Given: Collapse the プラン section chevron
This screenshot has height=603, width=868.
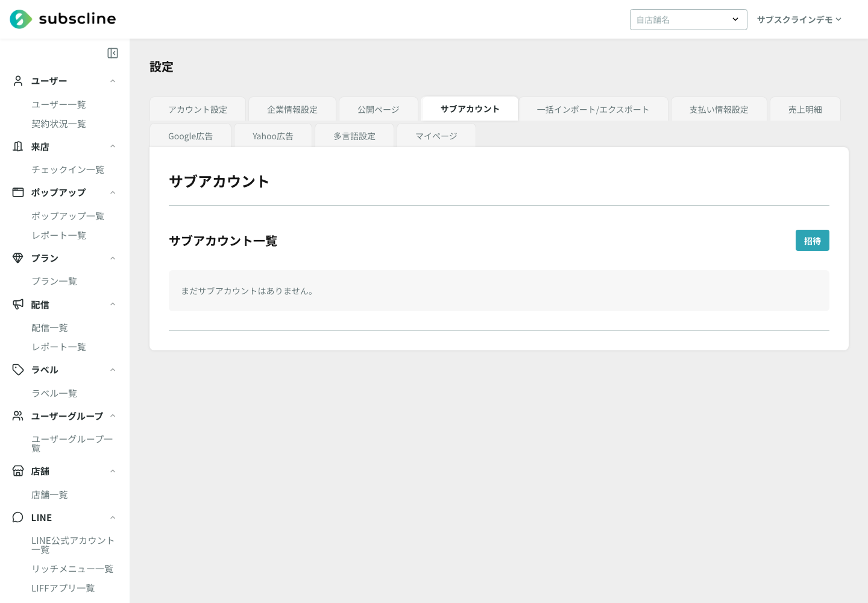Looking at the screenshot, I should pyautogui.click(x=113, y=258).
